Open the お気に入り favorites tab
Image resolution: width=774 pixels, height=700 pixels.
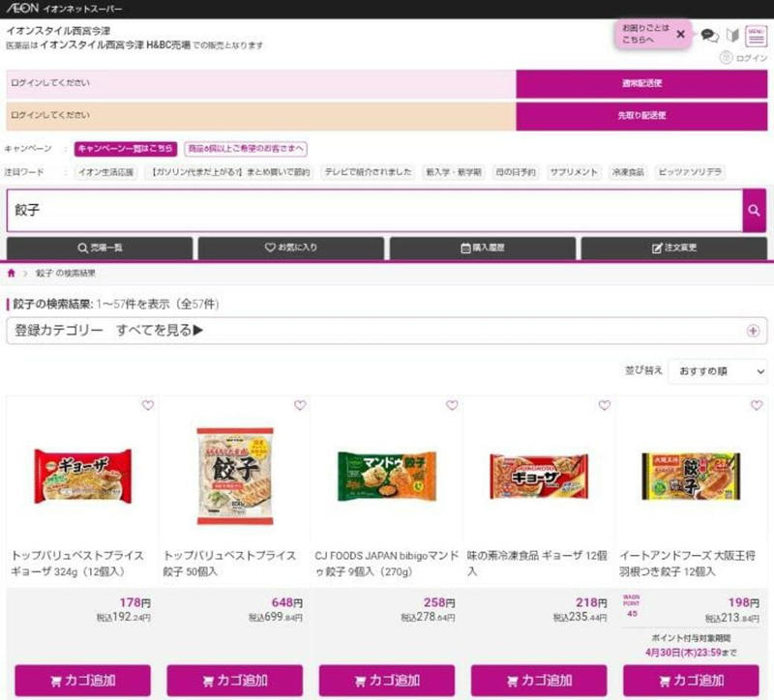coord(291,248)
